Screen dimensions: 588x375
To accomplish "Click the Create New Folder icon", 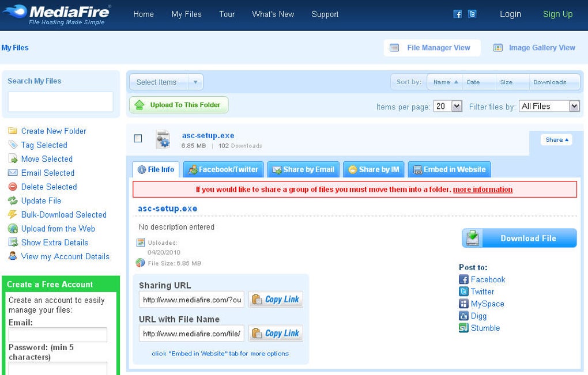I will click(x=13, y=131).
